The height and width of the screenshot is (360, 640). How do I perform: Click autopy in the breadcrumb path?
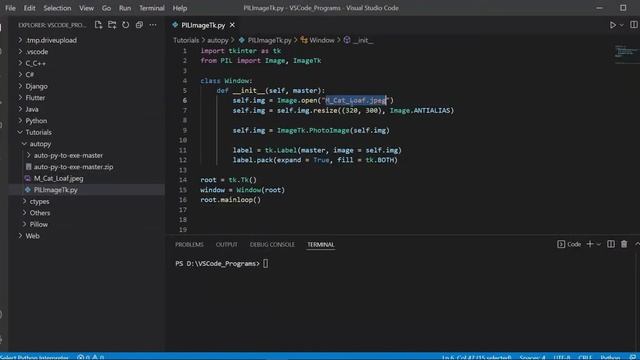coord(218,40)
